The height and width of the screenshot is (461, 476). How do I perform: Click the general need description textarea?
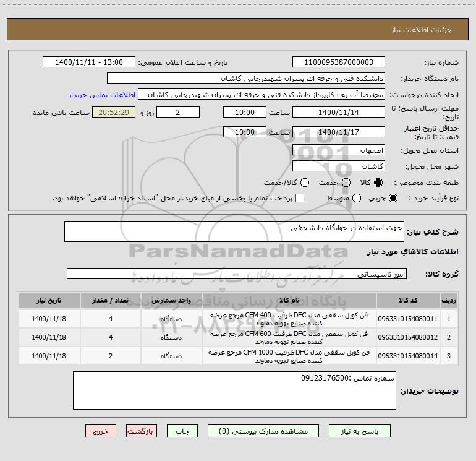pos(234,231)
